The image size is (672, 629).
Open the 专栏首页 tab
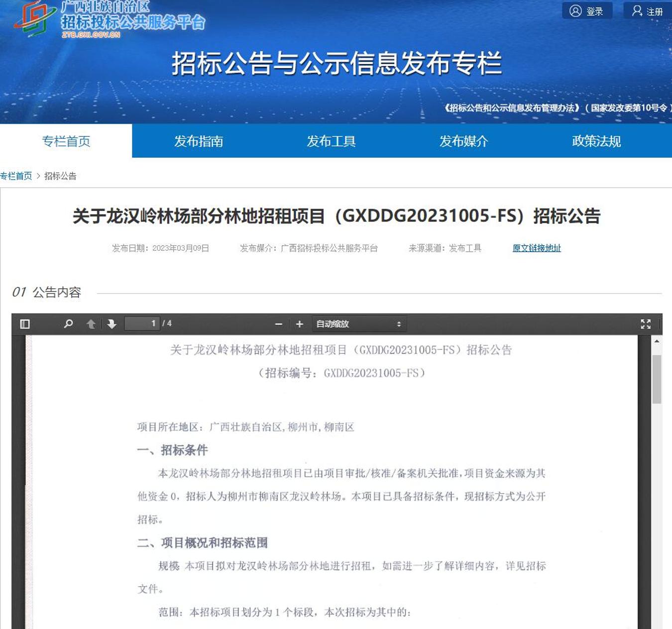(x=66, y=141)
